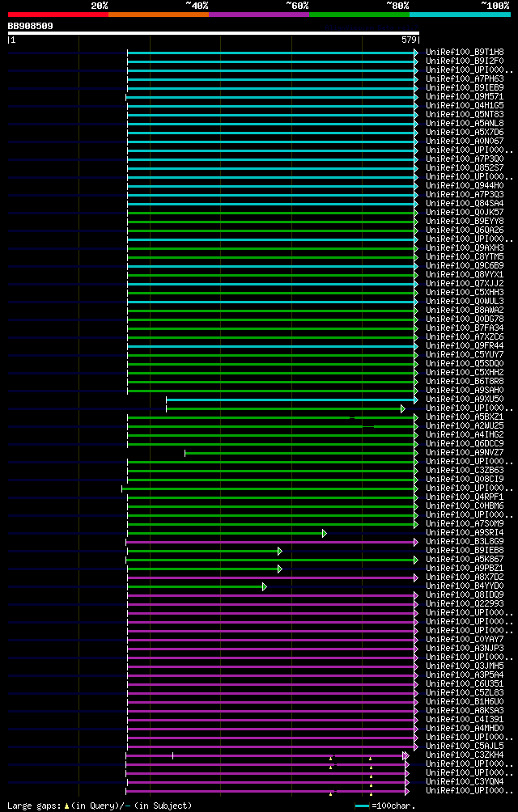This screenshot has width=518, height=812.
Task: Open hit UniRef100_Q9M571
Action: pos(465,96)
